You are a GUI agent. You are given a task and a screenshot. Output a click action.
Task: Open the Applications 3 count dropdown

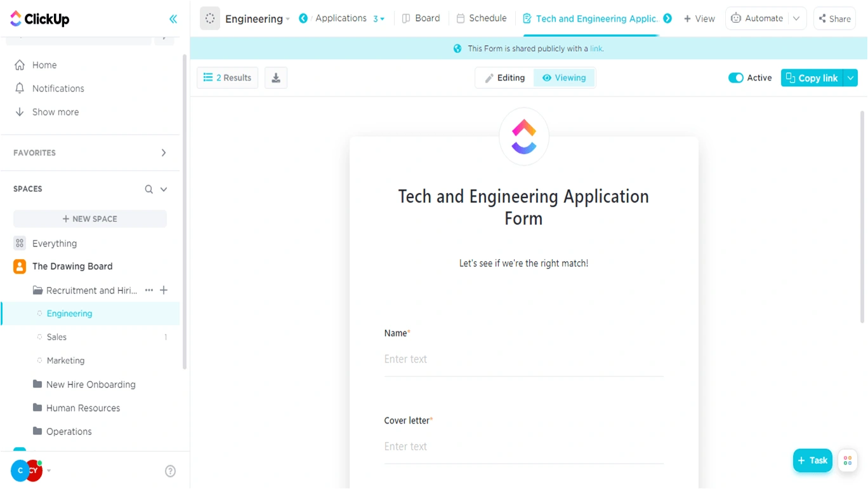(379, 19)
